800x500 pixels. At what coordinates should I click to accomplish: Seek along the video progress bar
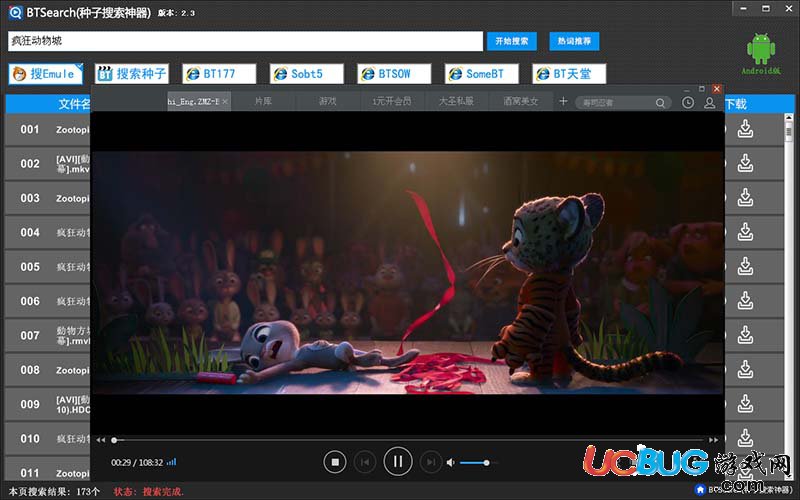point(408,440)
